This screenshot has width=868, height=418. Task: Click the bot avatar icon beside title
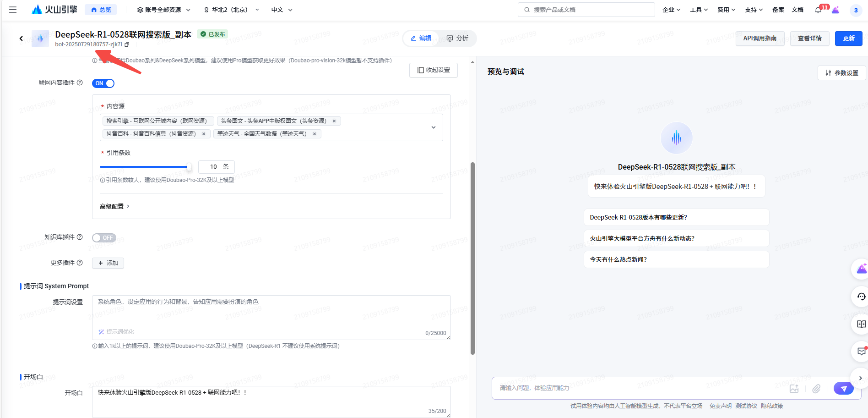point(40,38)
